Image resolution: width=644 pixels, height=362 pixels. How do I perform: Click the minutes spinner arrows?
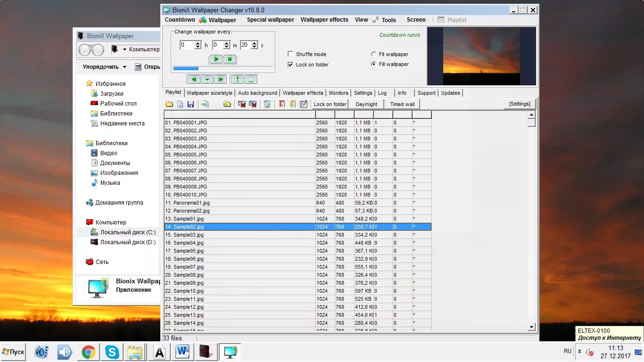coord(227,45)
